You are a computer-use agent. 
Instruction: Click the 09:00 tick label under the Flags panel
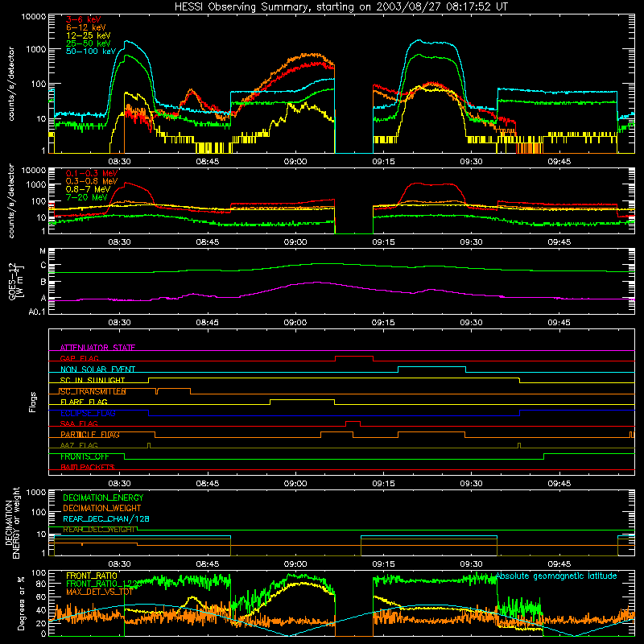tap(295, 484)
